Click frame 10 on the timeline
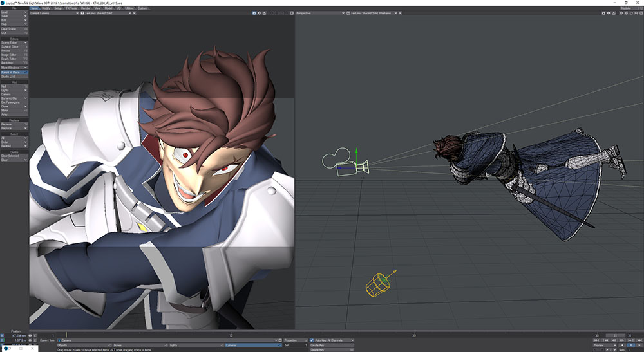Image resolution: width=644 pixels, height=352 pixels. (231, 335)
